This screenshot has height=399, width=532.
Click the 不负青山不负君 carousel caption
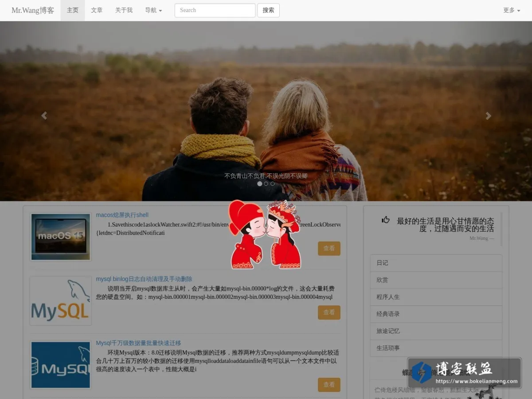[x=266, y=176]
